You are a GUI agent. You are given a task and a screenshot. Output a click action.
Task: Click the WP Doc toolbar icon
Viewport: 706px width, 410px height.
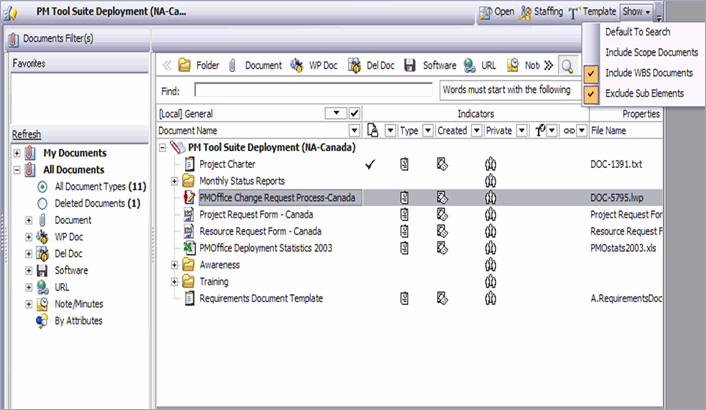point(296,66)
